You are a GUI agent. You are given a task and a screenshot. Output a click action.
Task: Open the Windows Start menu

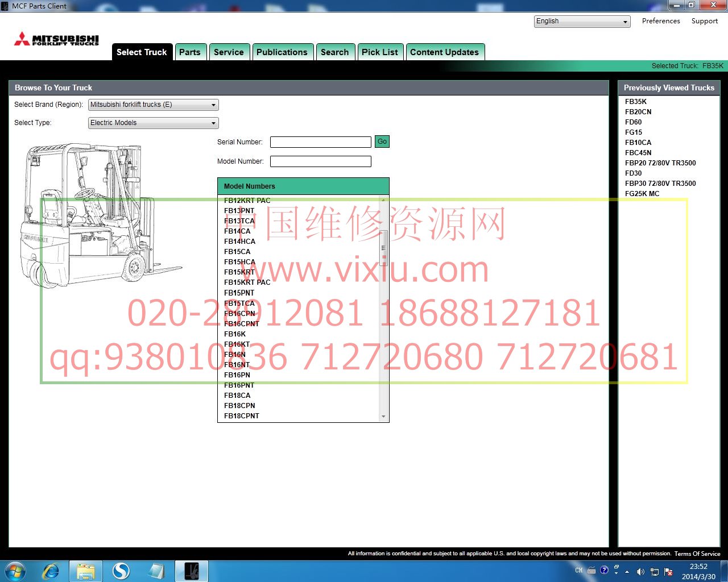tap(15, 571)
